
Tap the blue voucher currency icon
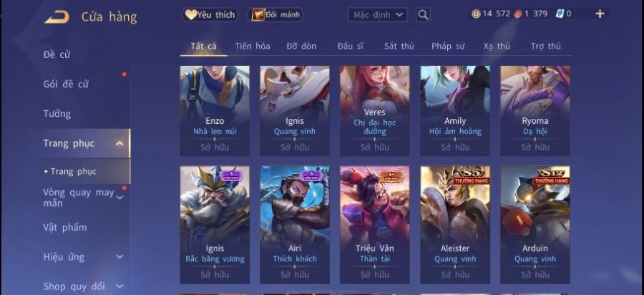click(560, 14)
